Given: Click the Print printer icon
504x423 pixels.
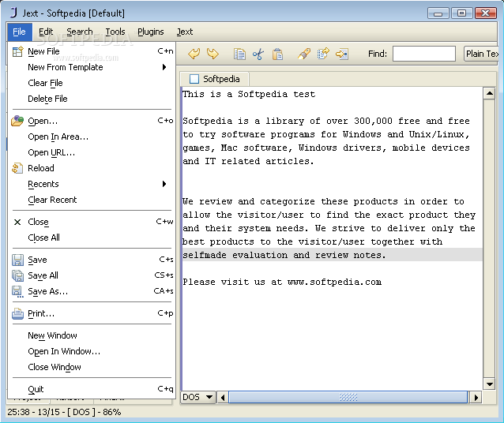Looking at the screenshot, I should pos(17,313).
